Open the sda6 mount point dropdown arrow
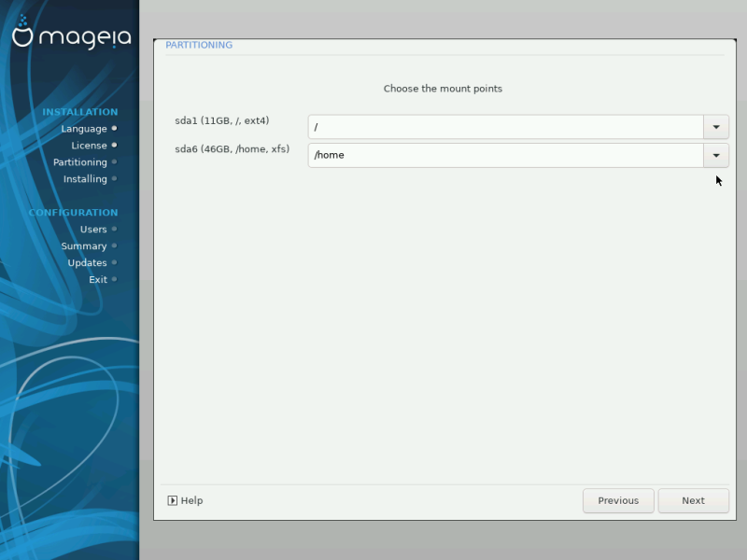747x560 pixels. point(716,155)
